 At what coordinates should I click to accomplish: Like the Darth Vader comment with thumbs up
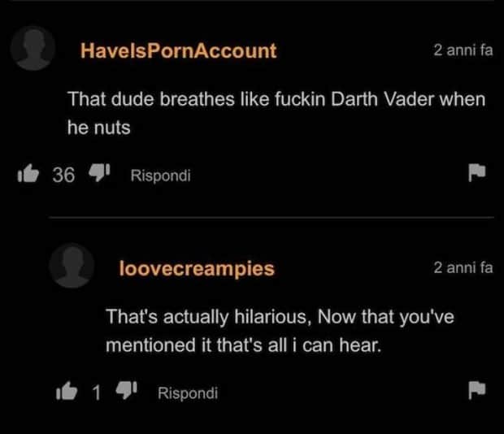click(28, 173)
